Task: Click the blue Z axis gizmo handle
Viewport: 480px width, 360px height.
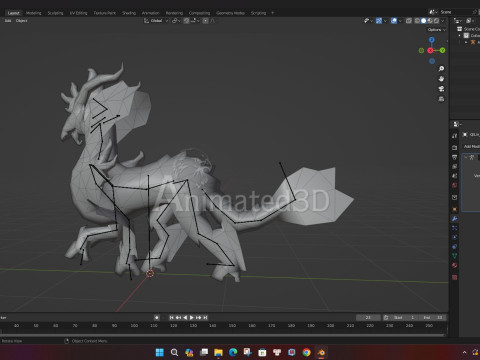Action: pos(432,40)
